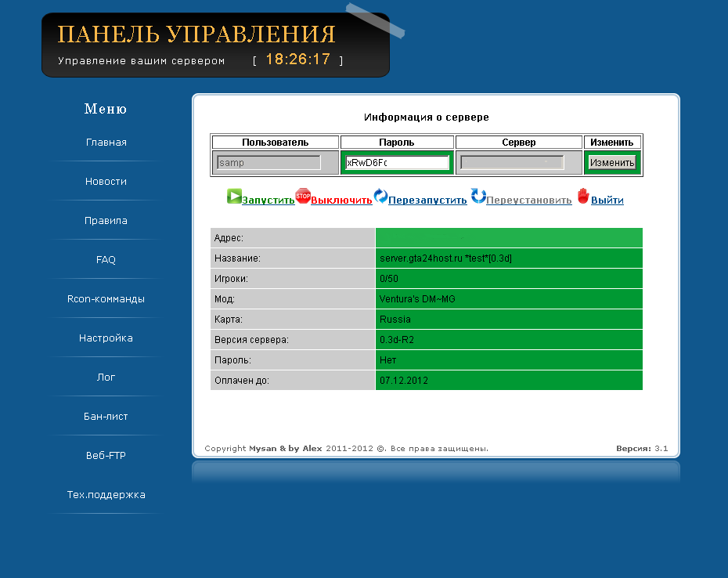Click the reinstall arrows icon beside Переустановить
The image size is (728, 578).
click(478, 196)
